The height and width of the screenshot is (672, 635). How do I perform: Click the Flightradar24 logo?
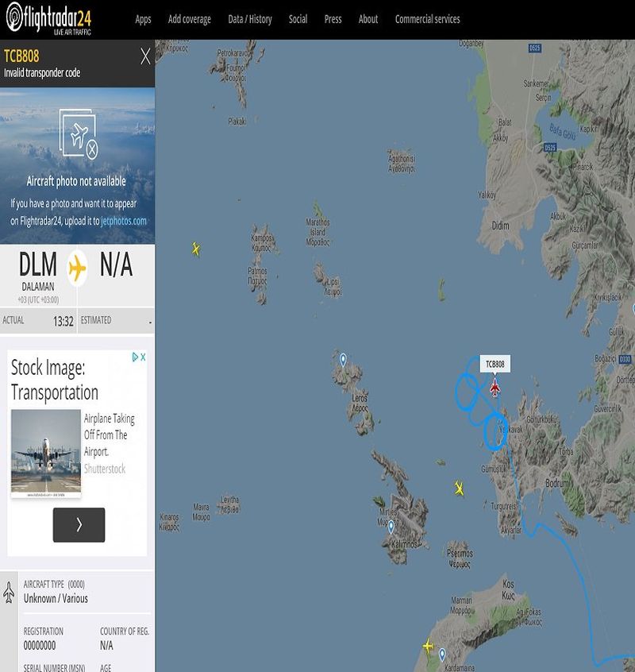click(48, 18)
